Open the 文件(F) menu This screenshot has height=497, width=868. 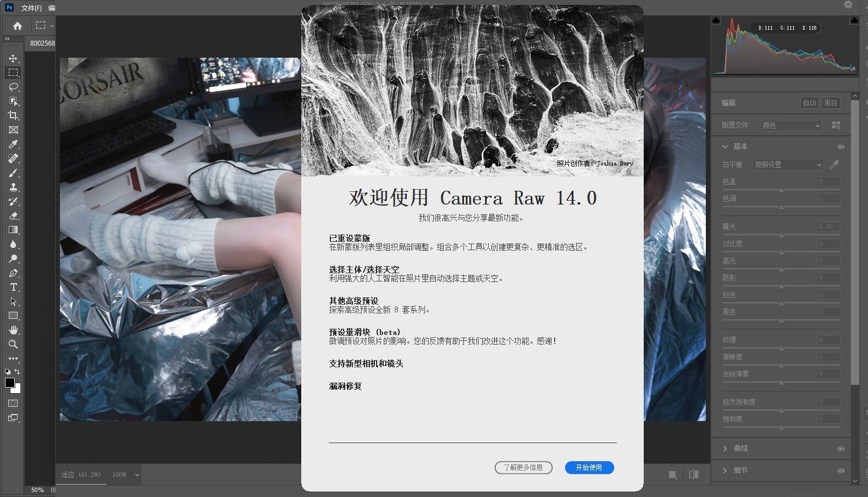31,8
